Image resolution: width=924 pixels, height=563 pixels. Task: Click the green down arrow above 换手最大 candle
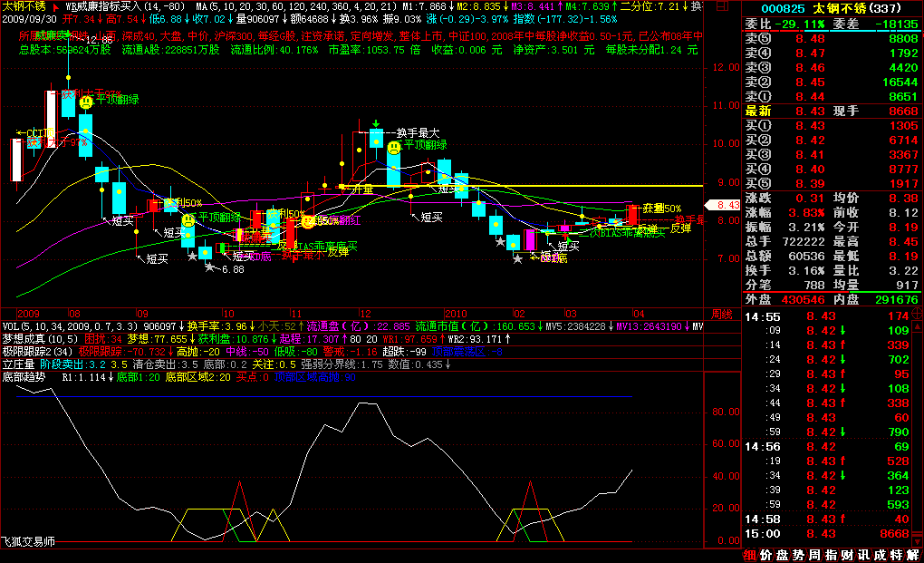pos(375,123)
